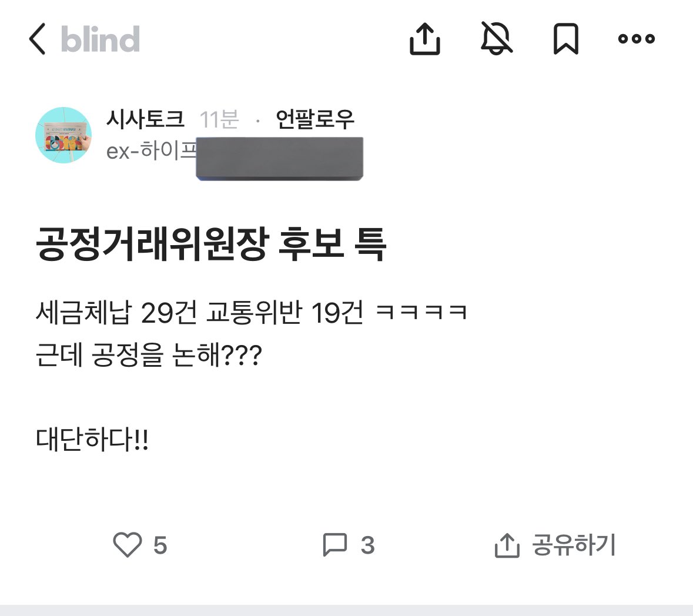Open the author's profile avatar
The height and width of the screenshot is (616, 693).
pyautogui.click(x=63, y=135)
